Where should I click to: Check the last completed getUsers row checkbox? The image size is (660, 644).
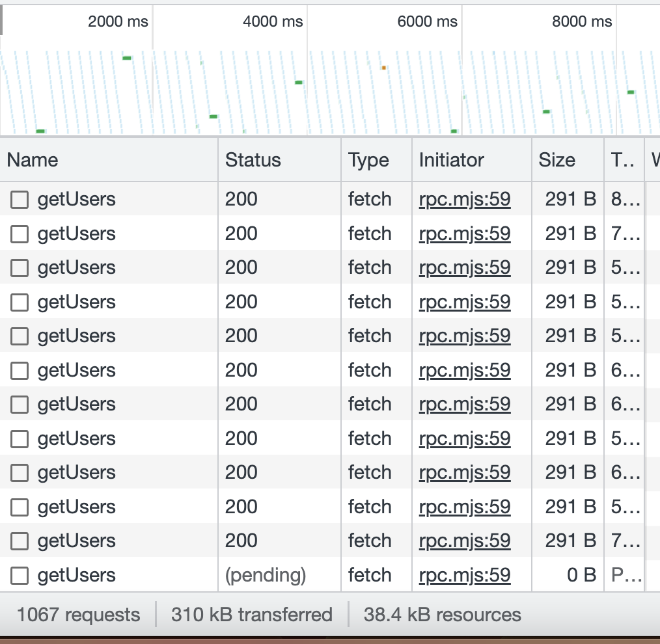click(x=19, y=541)
